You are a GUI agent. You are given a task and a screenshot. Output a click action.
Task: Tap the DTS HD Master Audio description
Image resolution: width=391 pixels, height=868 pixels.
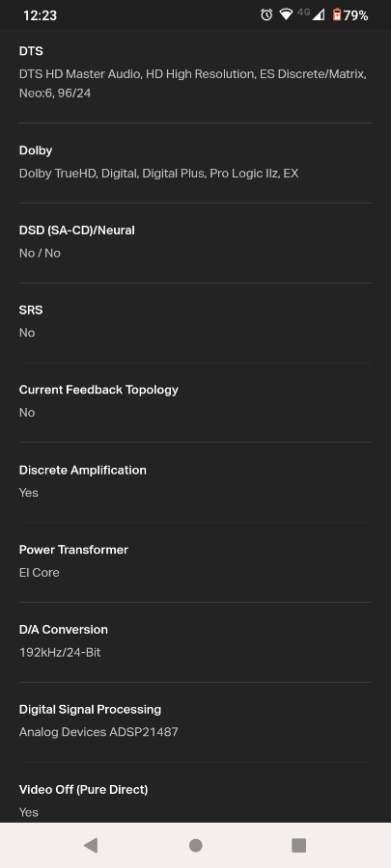pos(193,84)
